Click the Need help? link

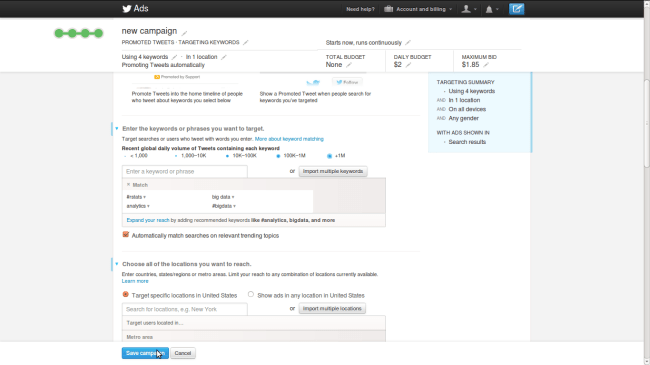pos(360,9)
